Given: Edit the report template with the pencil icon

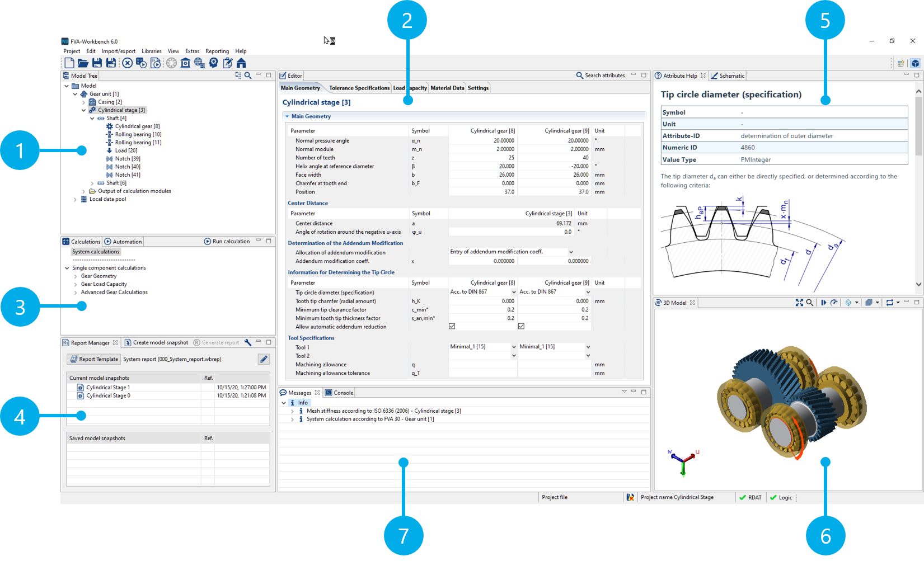Looking at the screenshot, I should [x=264, y=359].
